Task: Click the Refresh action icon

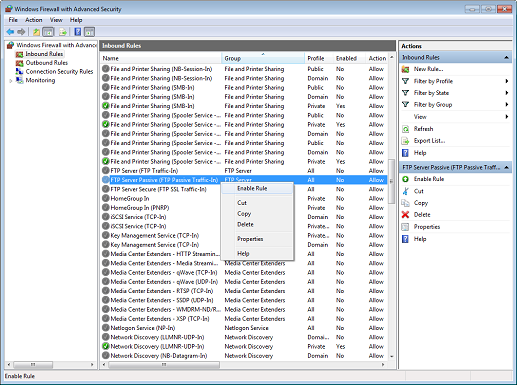Action: pos(405,129)
